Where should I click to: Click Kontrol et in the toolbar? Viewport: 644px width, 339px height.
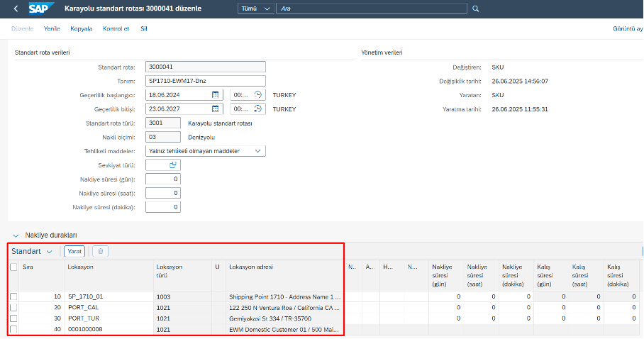[116, 28]
